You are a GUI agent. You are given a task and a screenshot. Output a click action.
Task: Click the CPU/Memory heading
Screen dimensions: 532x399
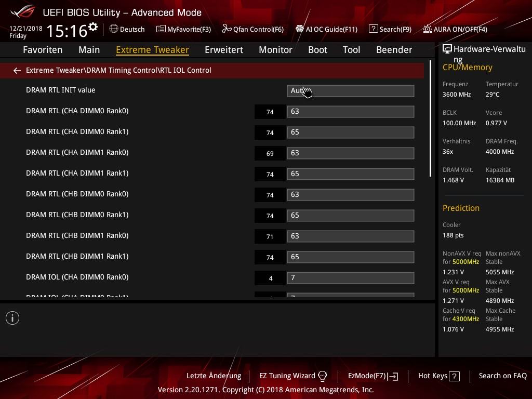[468, 68]
